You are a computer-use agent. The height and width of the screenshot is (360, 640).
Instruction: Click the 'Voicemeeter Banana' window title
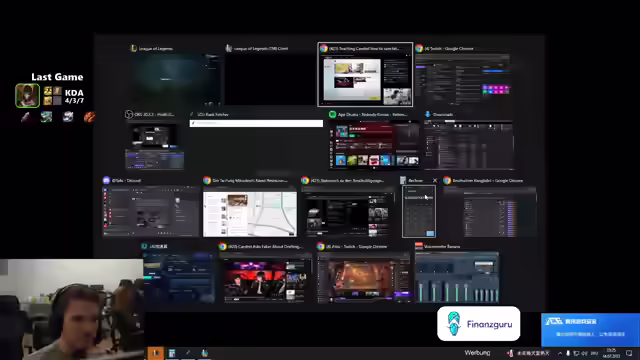click(x=442, y=246)
